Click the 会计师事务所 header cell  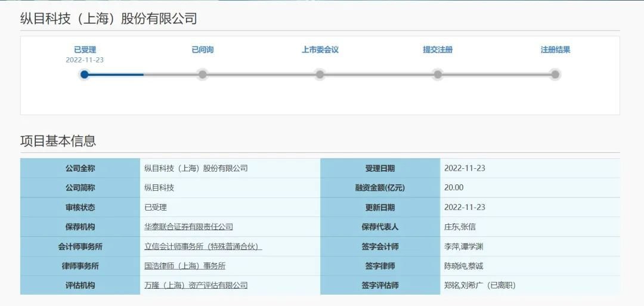(x=80, y=246)
